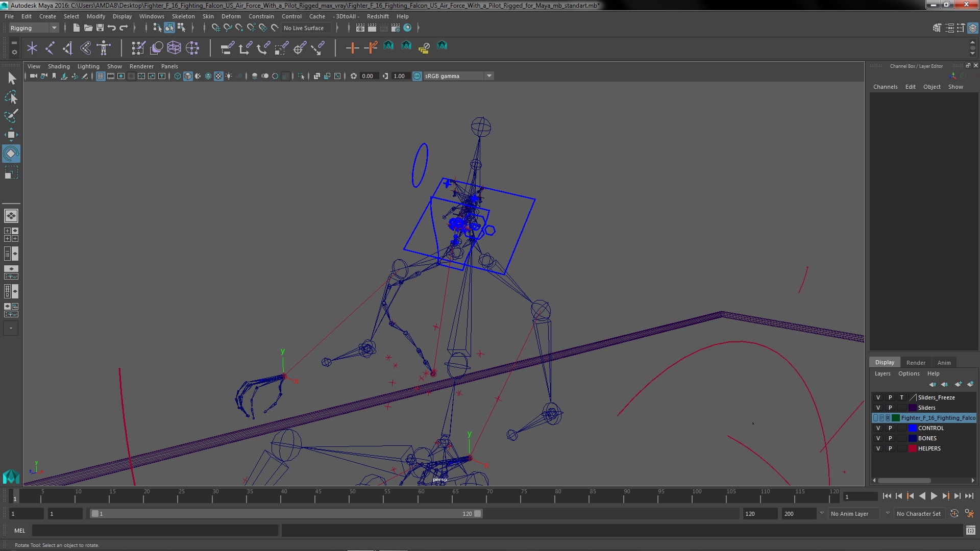This screenshot has width=980, height=551.
Task: Click the Create IK Handle shelf icon
Action: pos(68,48)
